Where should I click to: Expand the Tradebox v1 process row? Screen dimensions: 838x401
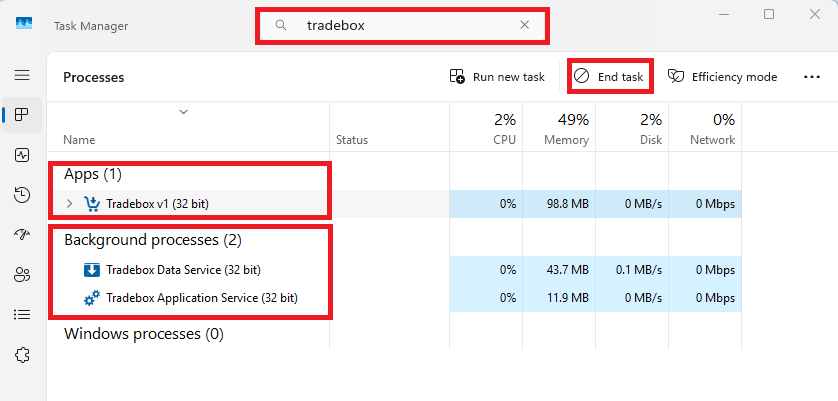coord(69,204)
